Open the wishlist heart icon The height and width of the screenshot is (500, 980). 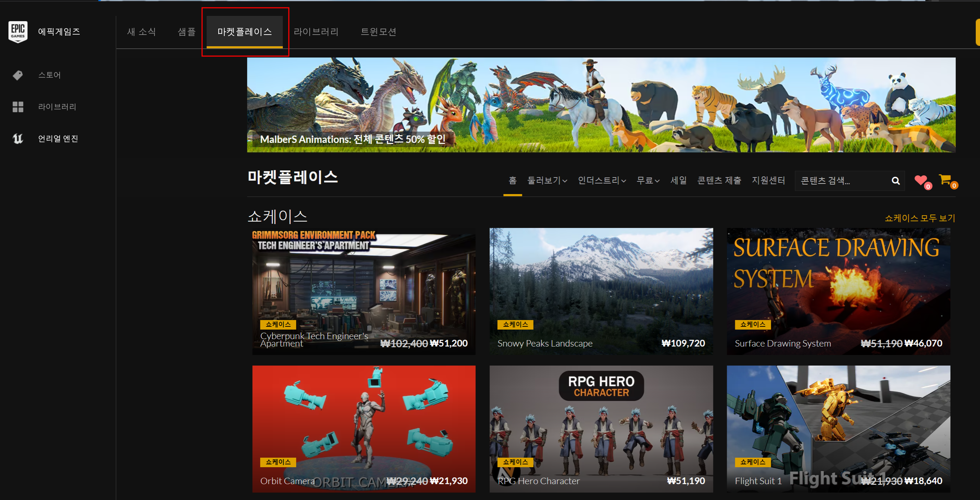(x=921, y=180)
